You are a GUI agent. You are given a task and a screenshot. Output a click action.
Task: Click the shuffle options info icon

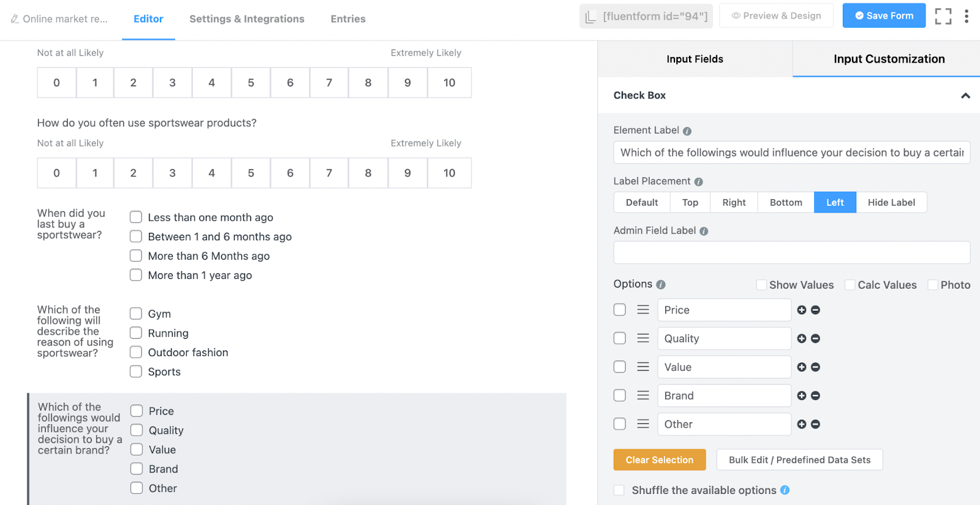point(785,490)
